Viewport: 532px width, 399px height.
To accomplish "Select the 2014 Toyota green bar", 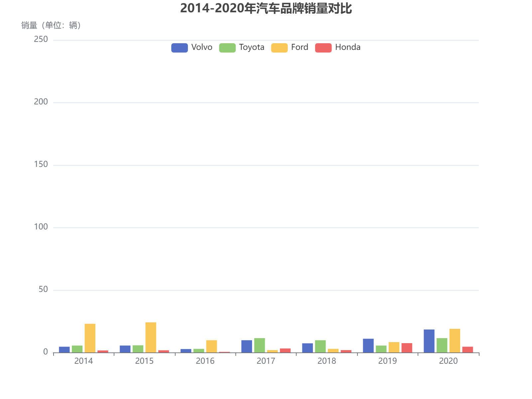I will coord(77,349).
